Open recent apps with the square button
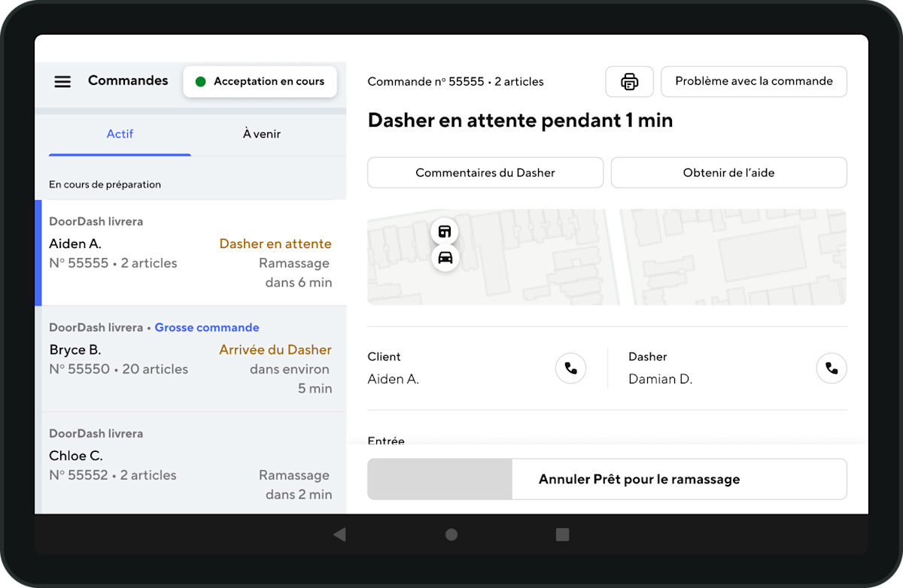This screenshot has height=588, width=903. (562, 534)
